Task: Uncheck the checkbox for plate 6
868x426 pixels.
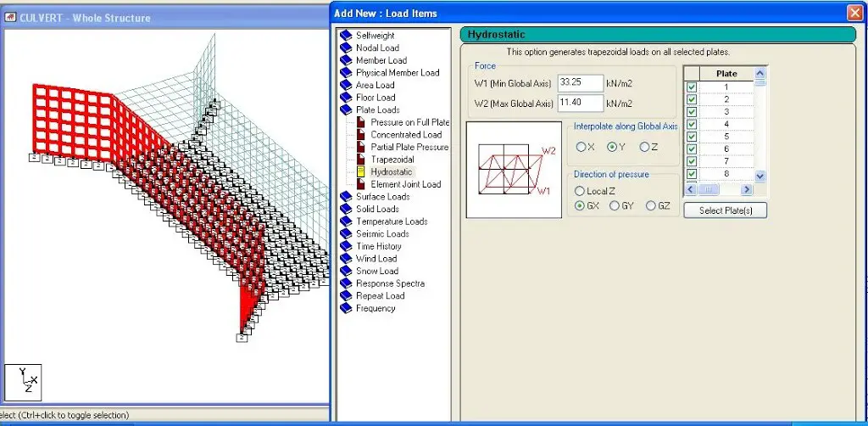Action: click(692, 149)
